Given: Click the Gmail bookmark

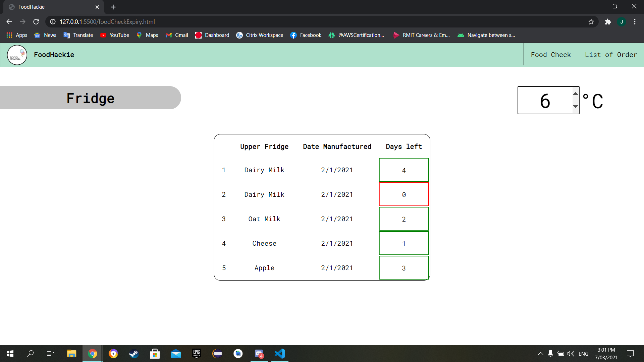Looking at the screenshot, I should pyautogui.click(x=177, y=35).
